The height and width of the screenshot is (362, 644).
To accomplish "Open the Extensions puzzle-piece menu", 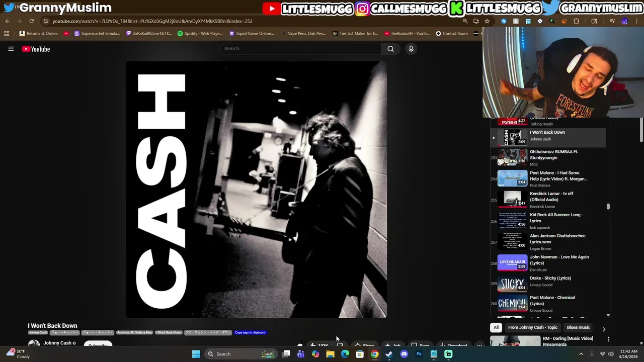I will pos(576,21).
